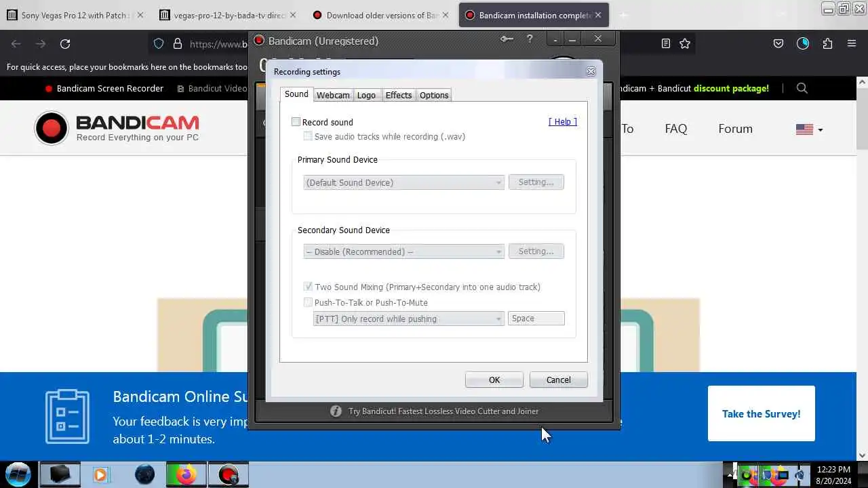Open Primary Sound Device Setting button

[536, 182]
